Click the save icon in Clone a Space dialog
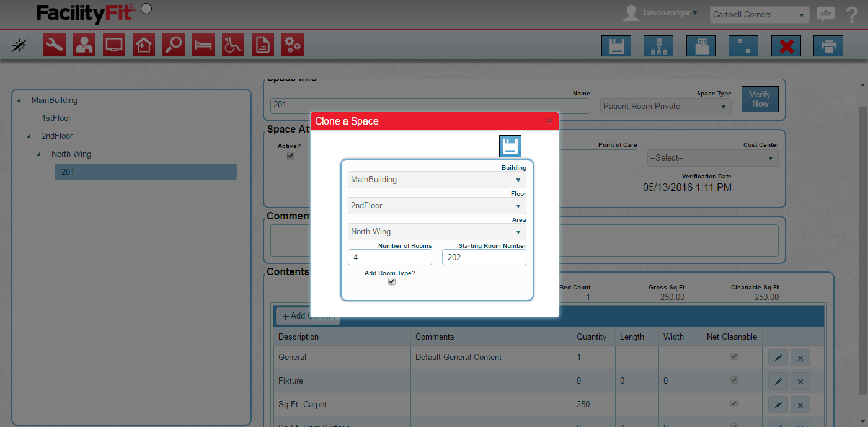This screenshot has width=868, height=427. pos(510,146)
